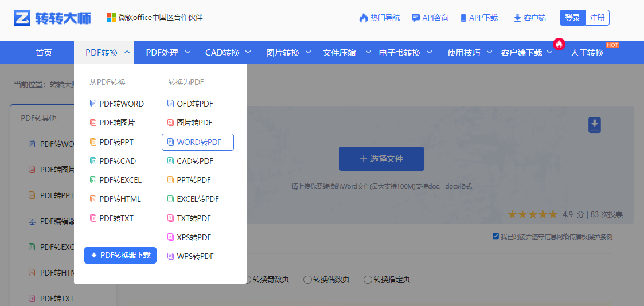This screenshot has width=644, height=306.
Task: Click the chat icon beside API咨询
Action: pos(416,18)
